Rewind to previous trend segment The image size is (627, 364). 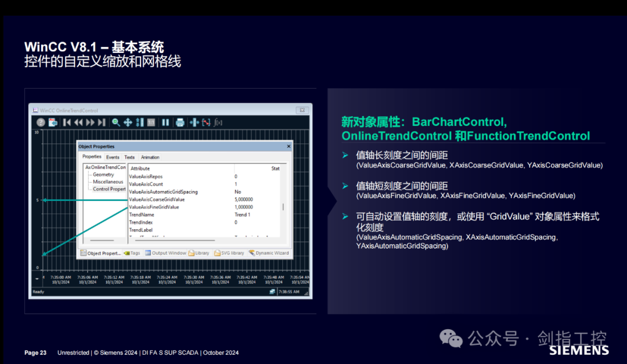pyautogui.click(x=78, y=122)
